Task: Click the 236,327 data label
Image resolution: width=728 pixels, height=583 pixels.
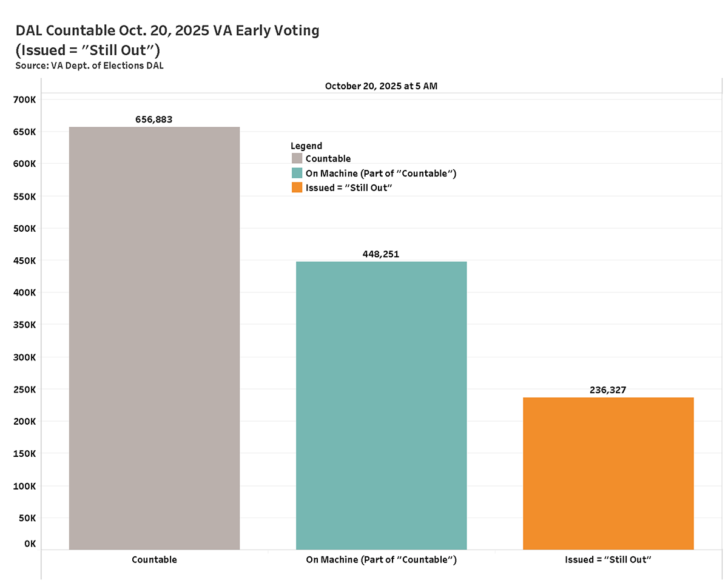Action: pyautogui.click(x=608, y=390)
